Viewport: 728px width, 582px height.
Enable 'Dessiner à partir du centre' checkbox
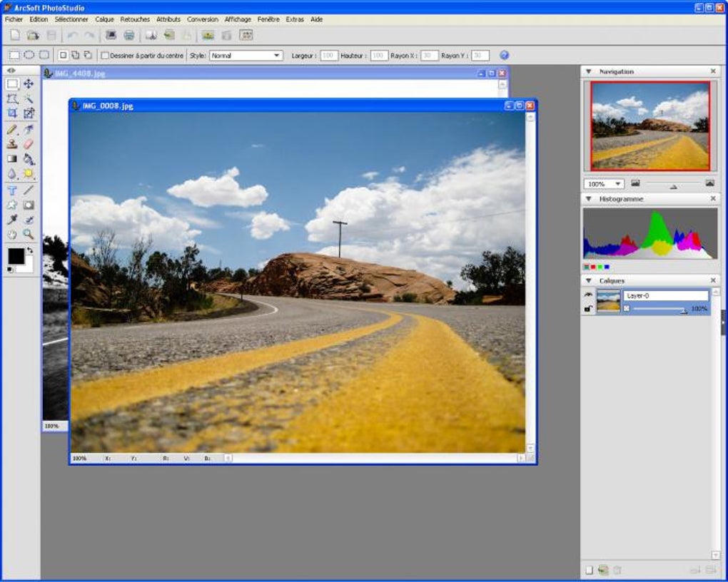[105, 56]
